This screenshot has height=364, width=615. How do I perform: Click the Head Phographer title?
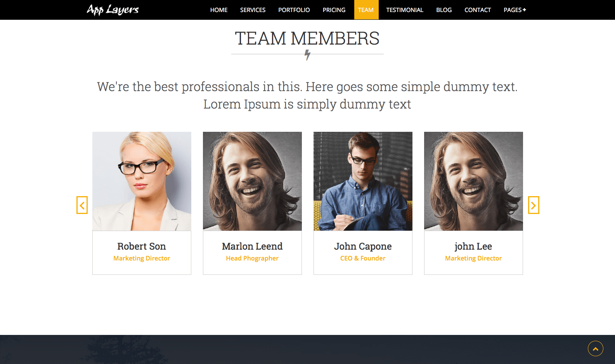(x=252, y=258)
